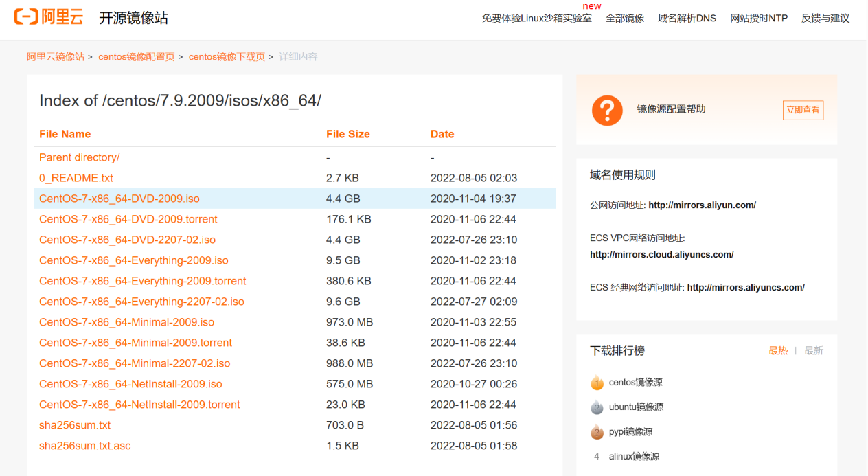Download CentOS-7-x86_64-DVD-2009.torrent
The height and width of the screenshot is (476, 868).
[128, 219]
